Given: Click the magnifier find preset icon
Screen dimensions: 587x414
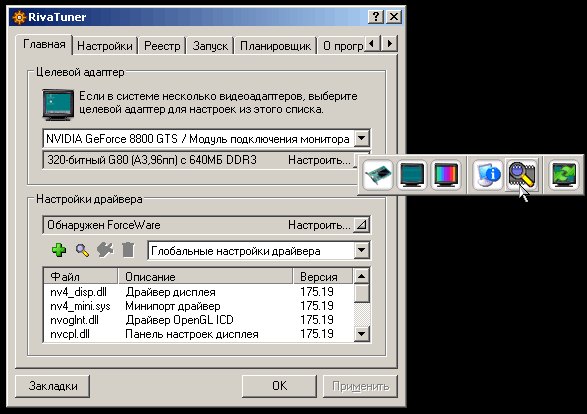Looking at the screenshot, I should point(82,250).
